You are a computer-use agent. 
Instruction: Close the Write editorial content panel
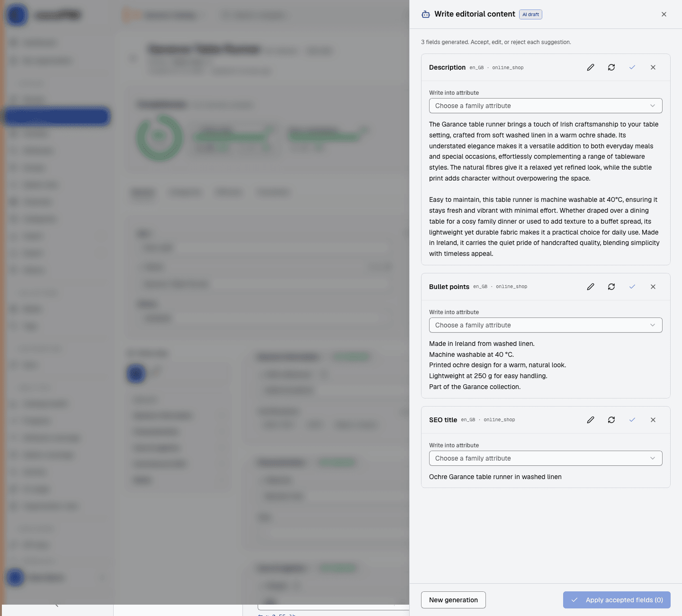(664, 14)
